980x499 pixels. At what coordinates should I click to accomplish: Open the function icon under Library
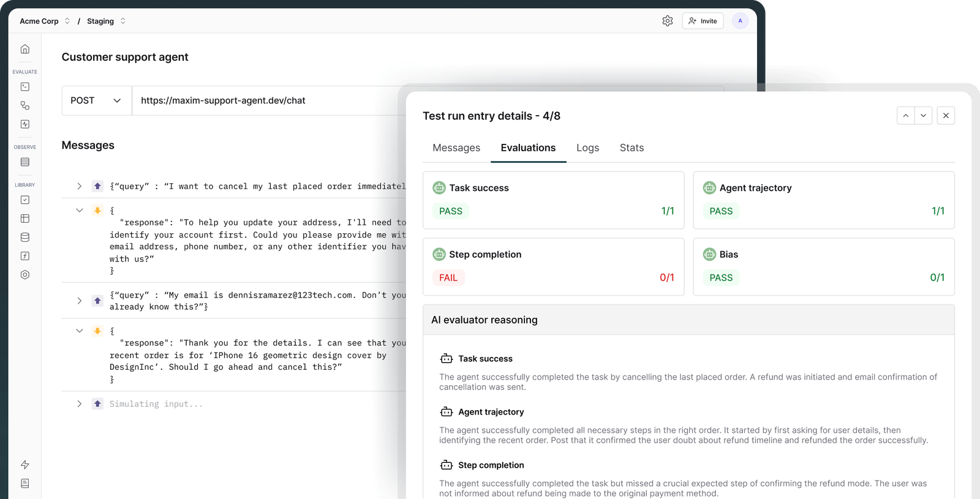(x=25, y=256)
